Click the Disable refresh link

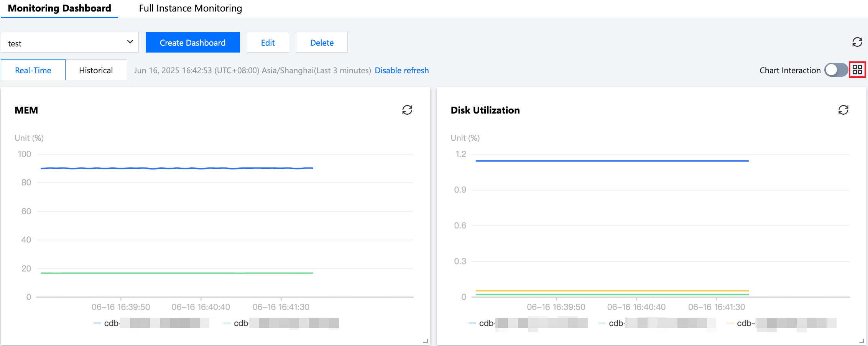tap(401, 71)
